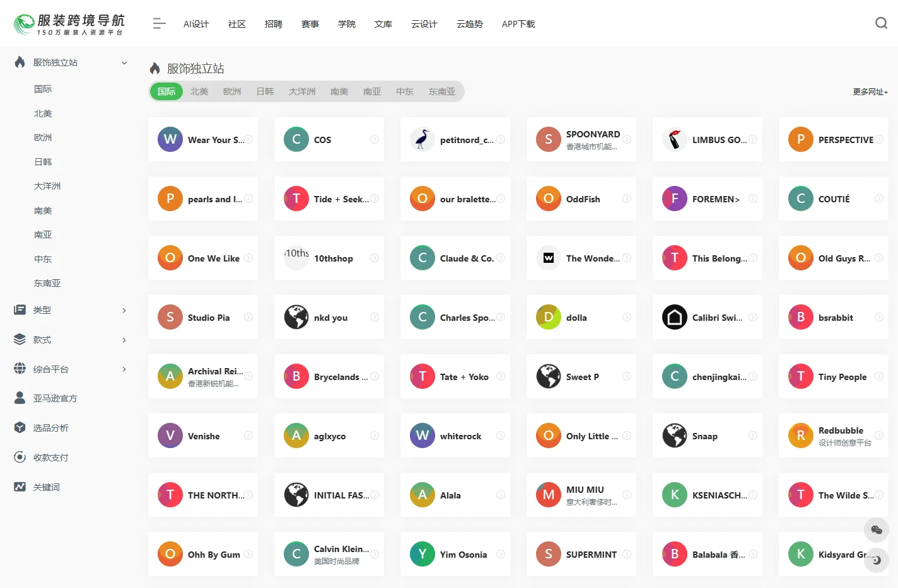Select 大洋洲 in the sidebar list
898x588 pixels.
click(x=47, y=186)
